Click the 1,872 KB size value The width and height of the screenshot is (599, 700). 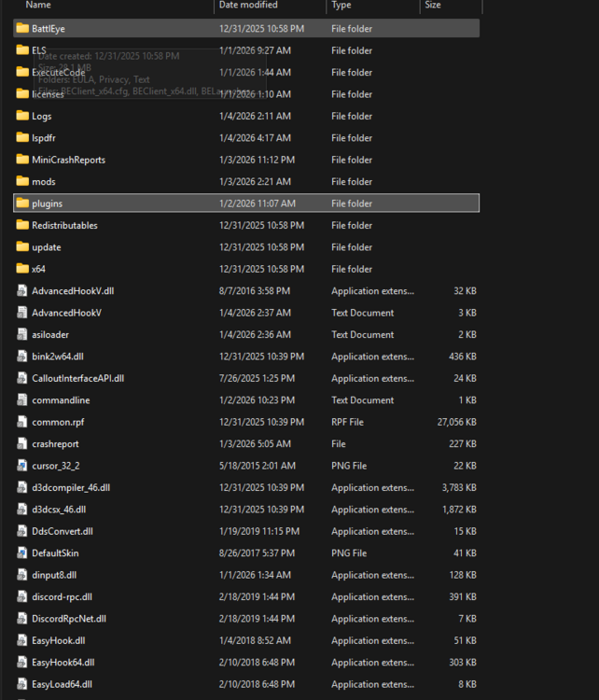click(459, 510)
